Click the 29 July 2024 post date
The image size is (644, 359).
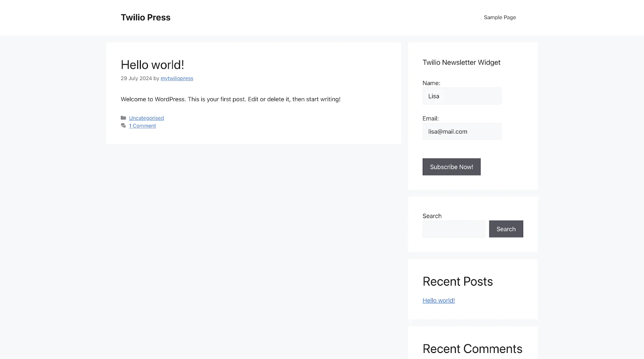136,78
